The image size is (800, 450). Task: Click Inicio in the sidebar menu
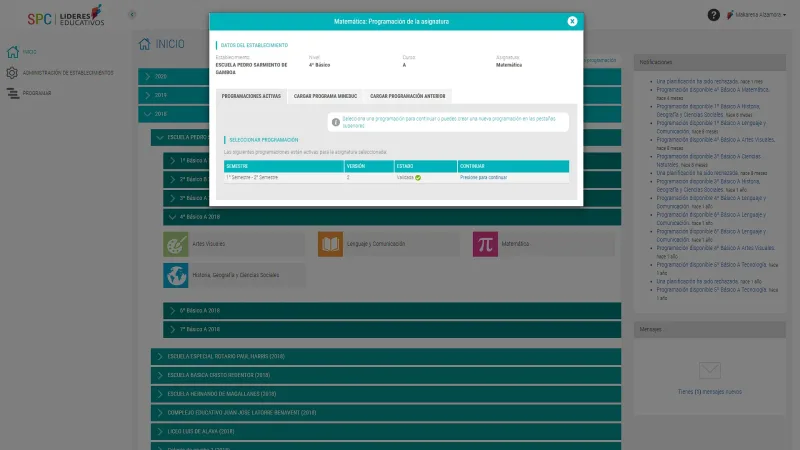point(30,52)
